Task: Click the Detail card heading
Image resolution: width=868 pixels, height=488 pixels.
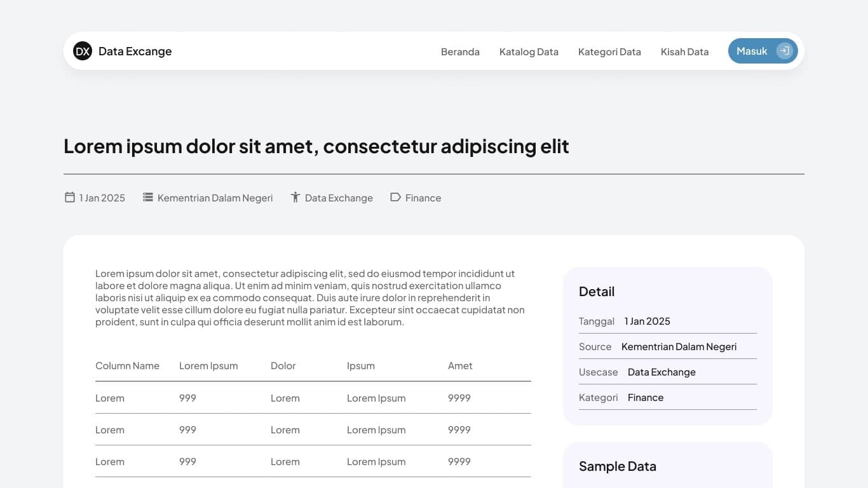Action: tap(597, 292)
